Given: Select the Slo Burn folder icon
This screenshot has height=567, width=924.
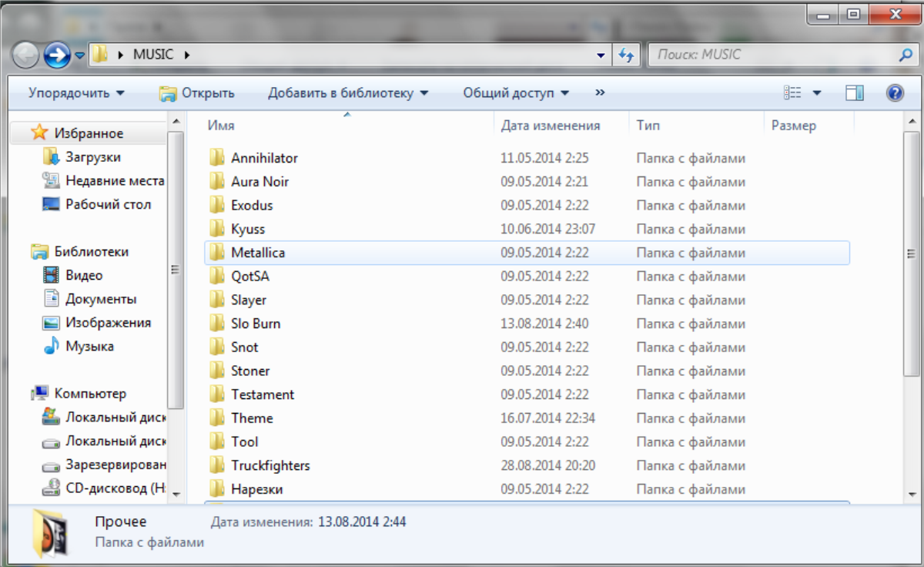Looking at the screenshot, I should pyautogui.click(x=216, y=324).
